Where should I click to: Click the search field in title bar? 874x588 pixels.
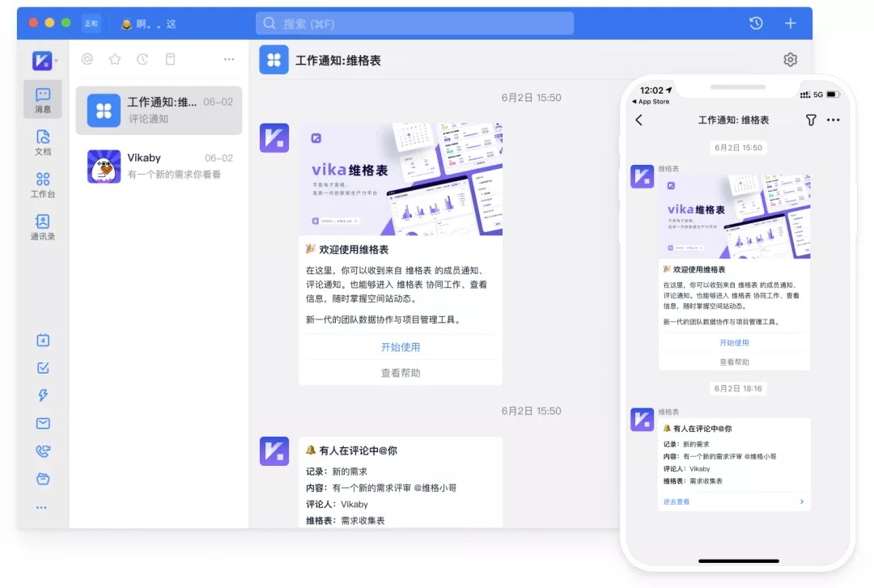coord(414,23)
